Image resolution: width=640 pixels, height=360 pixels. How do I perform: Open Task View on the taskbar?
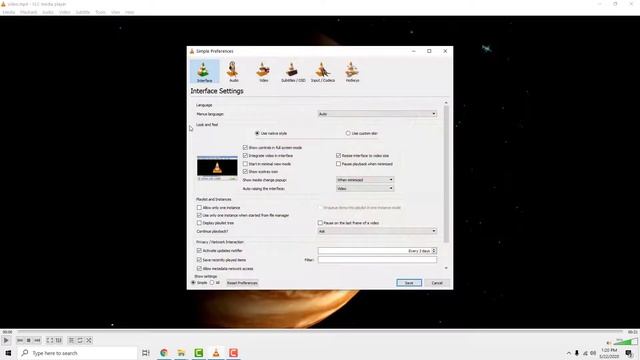(x=146, y=353)
